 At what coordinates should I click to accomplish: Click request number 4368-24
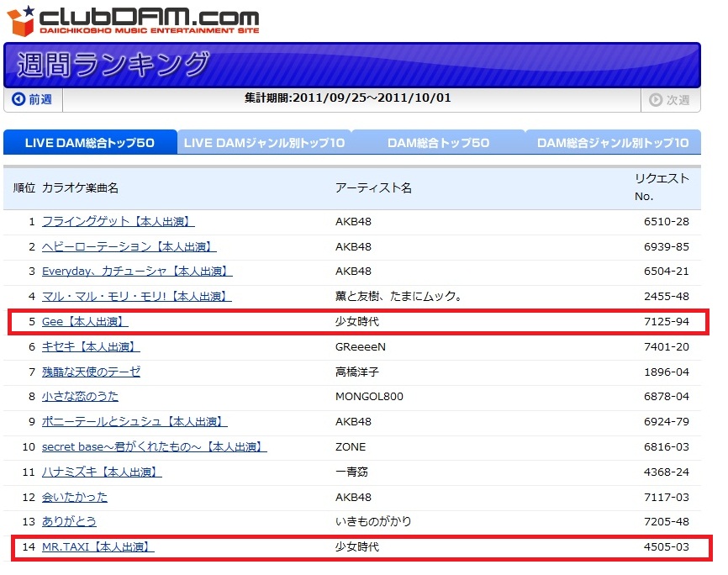[x=667, y=472]
